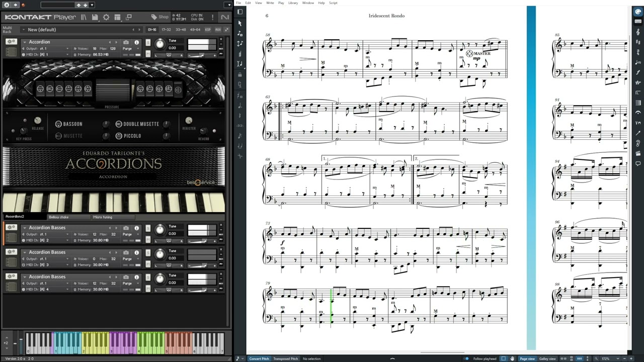Screen dimensions: 644x362
Task: Solo the top Accordion instrument
Action: (148, 42)
